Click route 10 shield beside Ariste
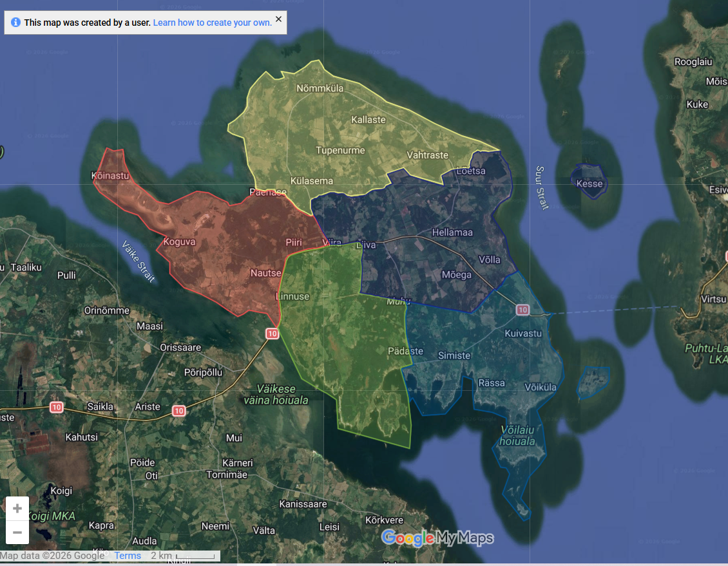Screen dimensions: 728x566 (178, 410)
